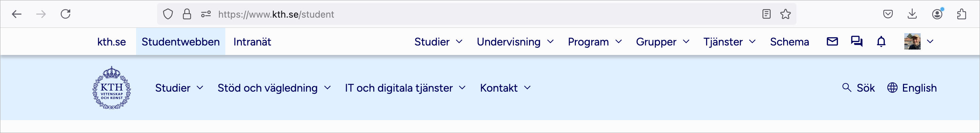Viewport: 980px width, 133px height.
Task: Open the extensions puzzle icon
Action: [x=961, y=14]
